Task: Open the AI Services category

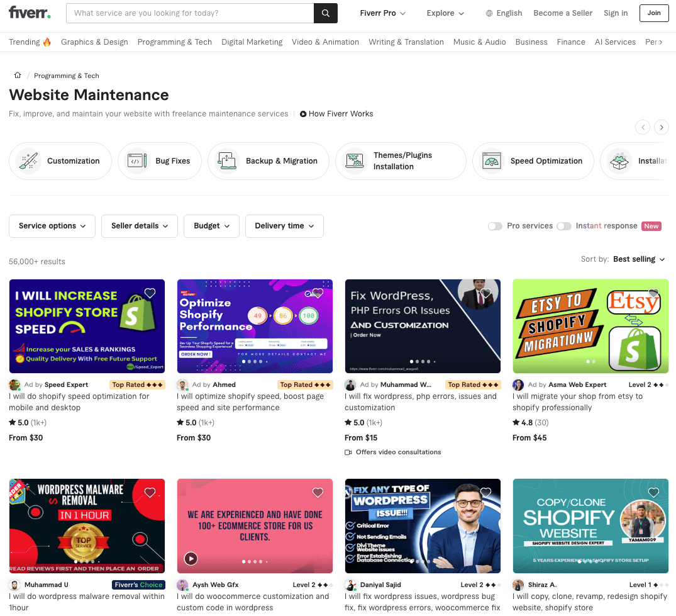Action: pyautogui.click(x=615, y=42)
